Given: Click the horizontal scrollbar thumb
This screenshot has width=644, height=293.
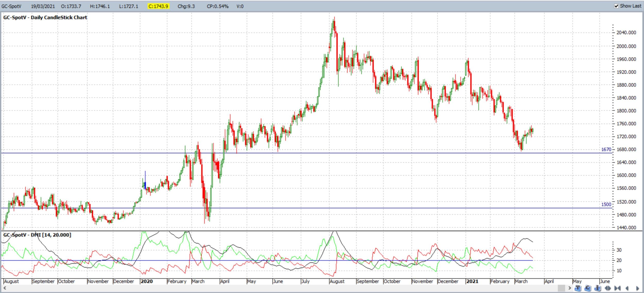Looking at the screenshot, I should (561, 288).
